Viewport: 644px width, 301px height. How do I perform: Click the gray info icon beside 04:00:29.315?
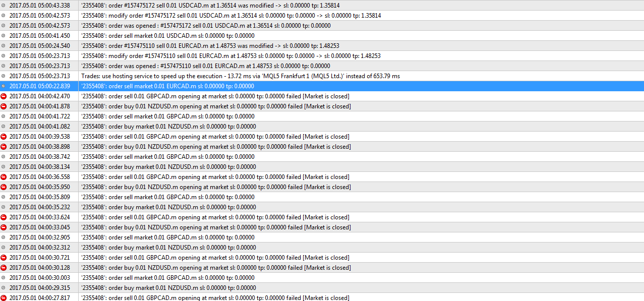tap(4, 288)
